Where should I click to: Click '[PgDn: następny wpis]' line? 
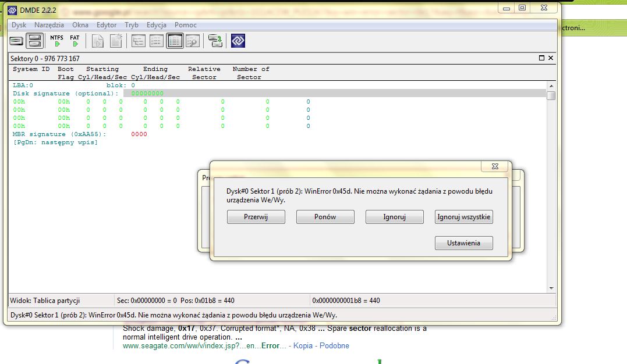tap(55, 142)
